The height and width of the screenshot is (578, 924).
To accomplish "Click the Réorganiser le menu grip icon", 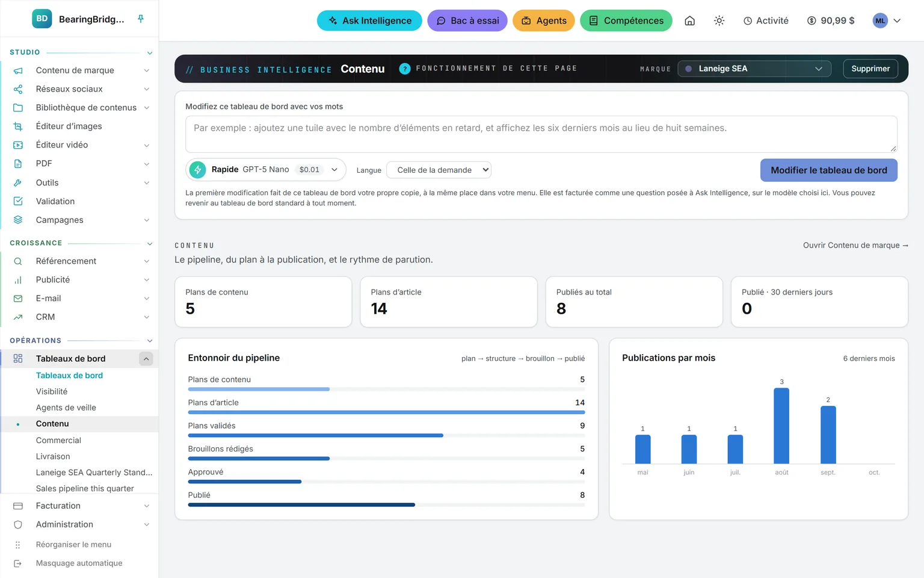I will tap(18, 545).
